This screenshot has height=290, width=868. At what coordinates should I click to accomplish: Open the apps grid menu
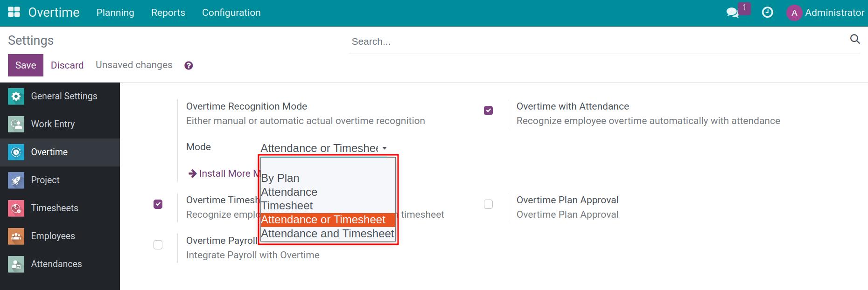coord(14,11)
